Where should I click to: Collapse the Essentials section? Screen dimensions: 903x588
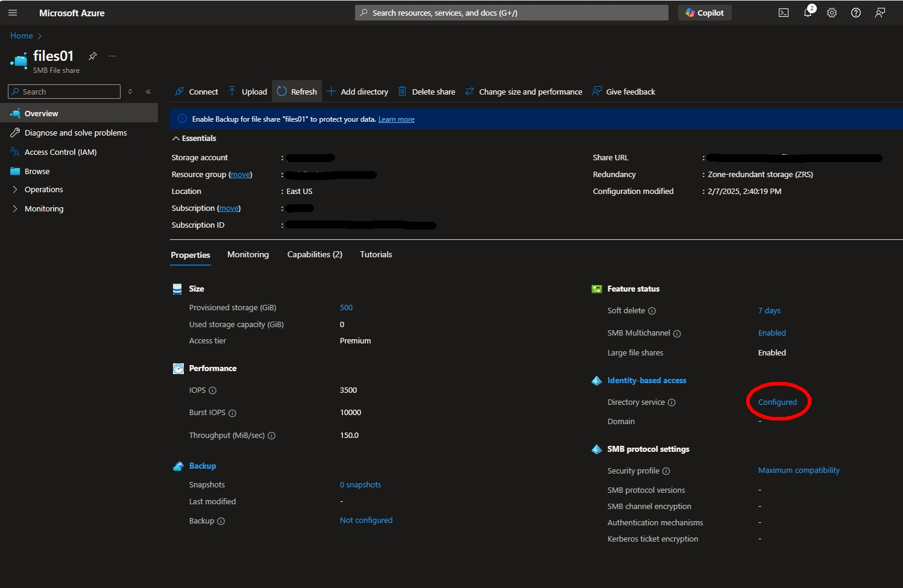click(194, 139)
